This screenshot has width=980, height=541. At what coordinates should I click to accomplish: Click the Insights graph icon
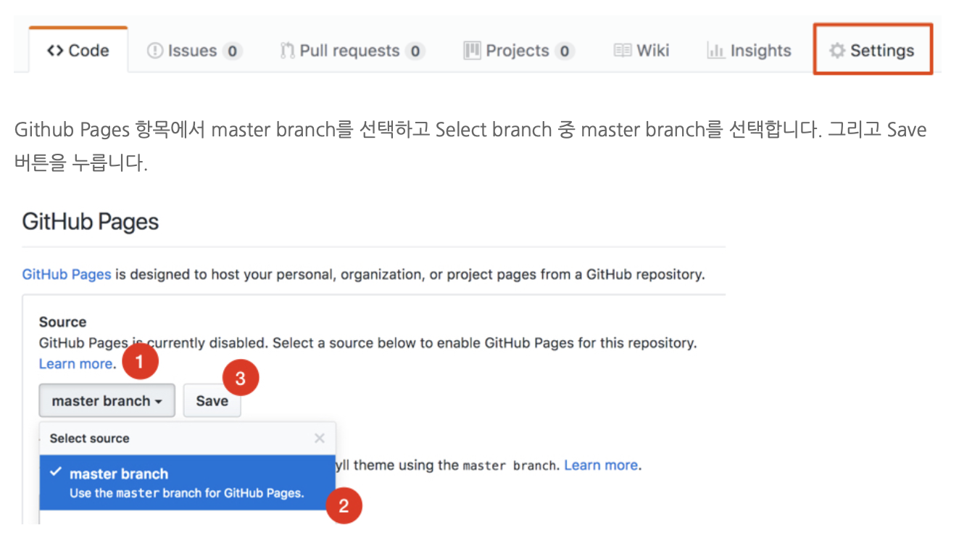(x=716, y=51)
